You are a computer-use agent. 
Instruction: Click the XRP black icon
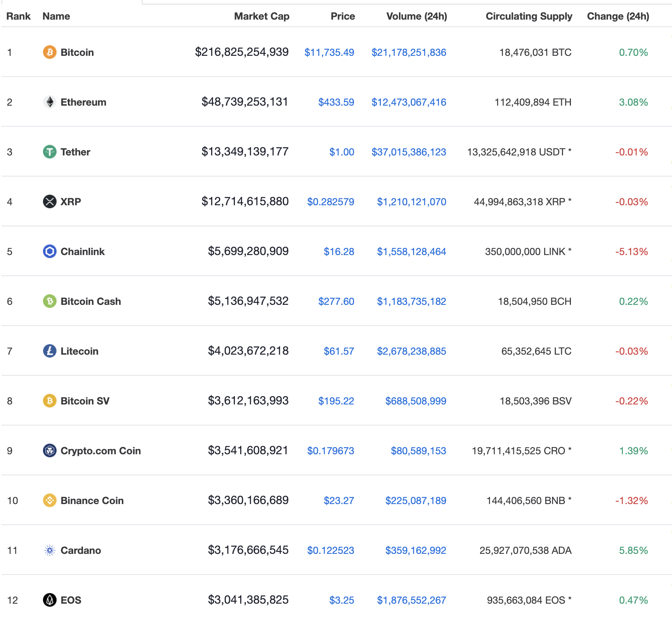point(49,201)
